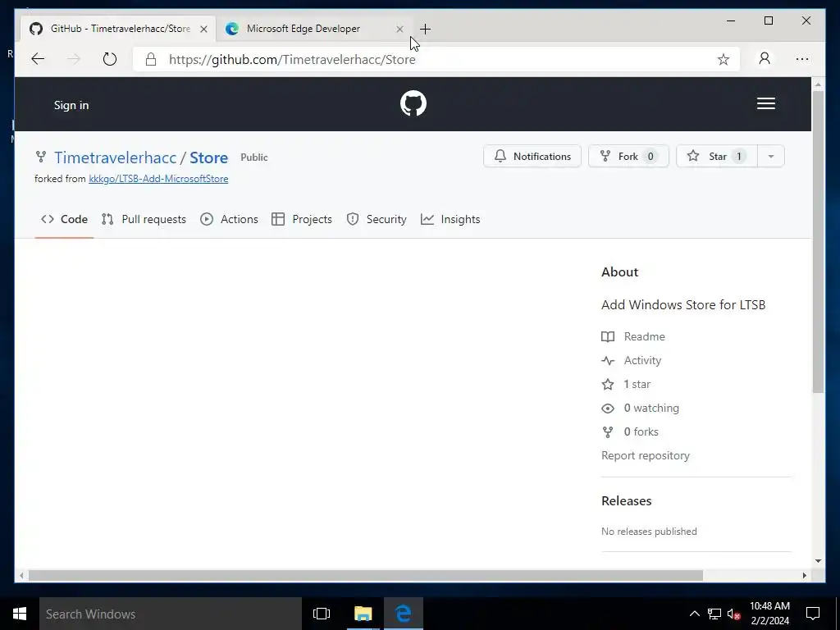Open Task View from taskbar
The image size is (840, 630).
coord(322,614)
